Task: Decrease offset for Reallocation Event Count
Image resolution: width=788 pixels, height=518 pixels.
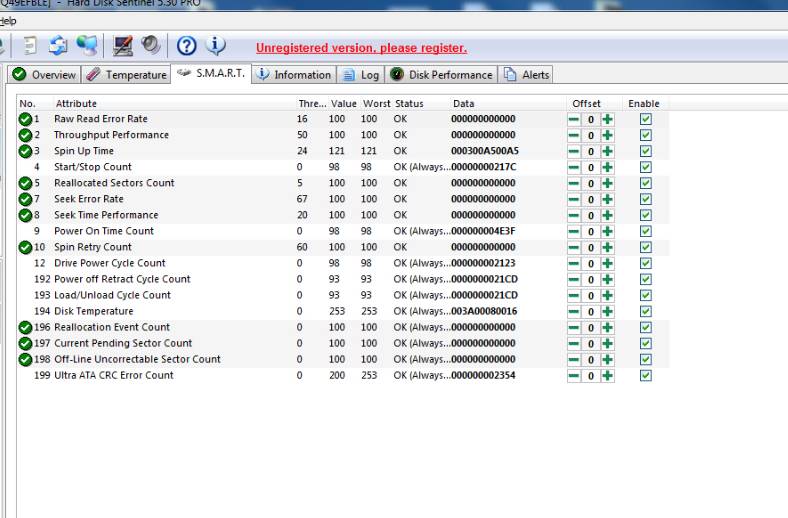Action: [574, 328]
